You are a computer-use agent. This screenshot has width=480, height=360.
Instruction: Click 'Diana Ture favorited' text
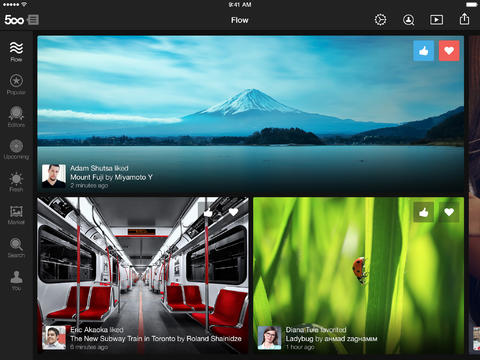click(316, 330)
